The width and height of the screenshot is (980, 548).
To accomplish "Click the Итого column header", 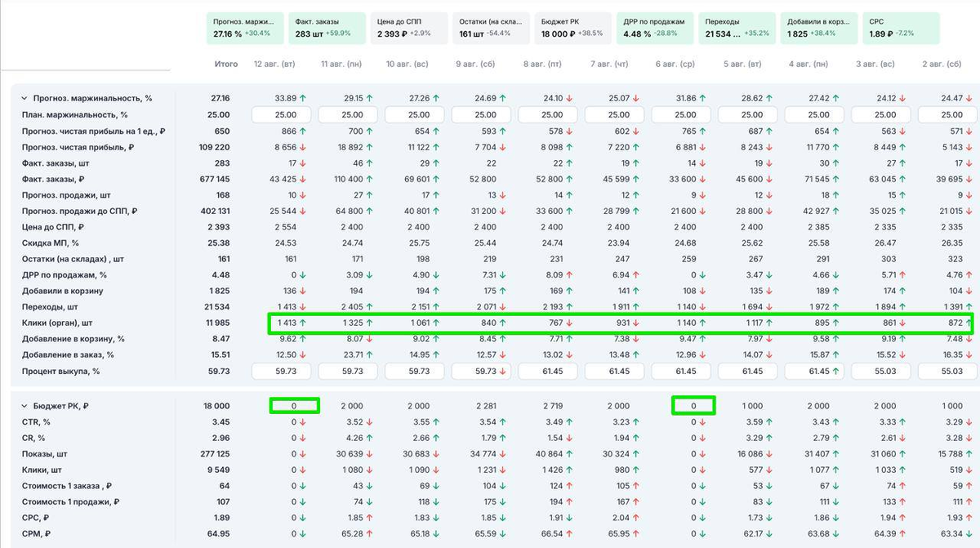I will pyautogui.click(x=226, y=64).
